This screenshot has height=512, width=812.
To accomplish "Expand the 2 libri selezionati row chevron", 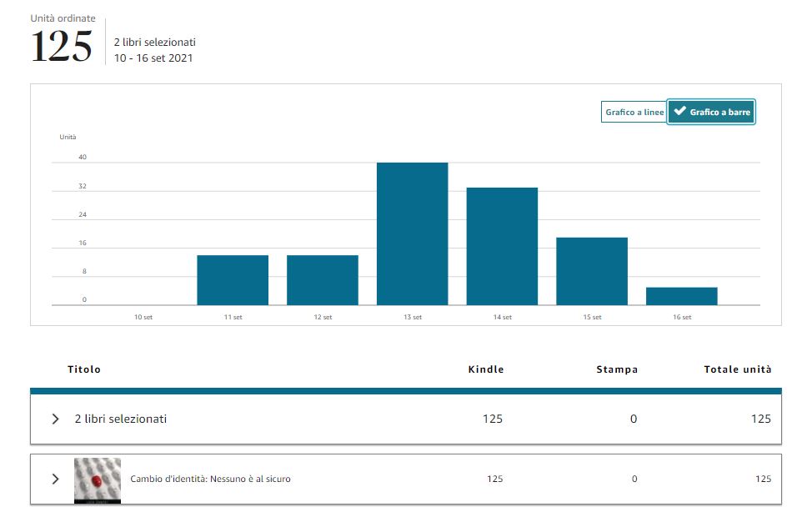I will pos(56,419).
